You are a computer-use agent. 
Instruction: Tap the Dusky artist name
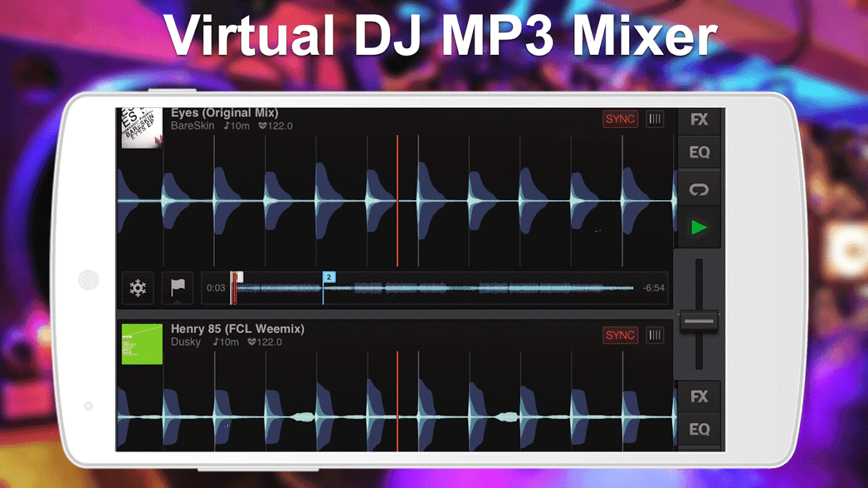(186, 342)
